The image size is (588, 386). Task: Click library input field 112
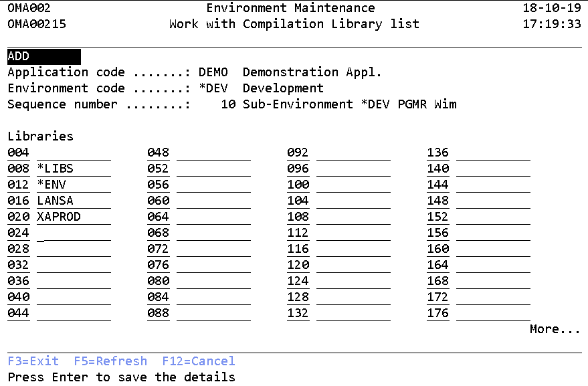353,233
